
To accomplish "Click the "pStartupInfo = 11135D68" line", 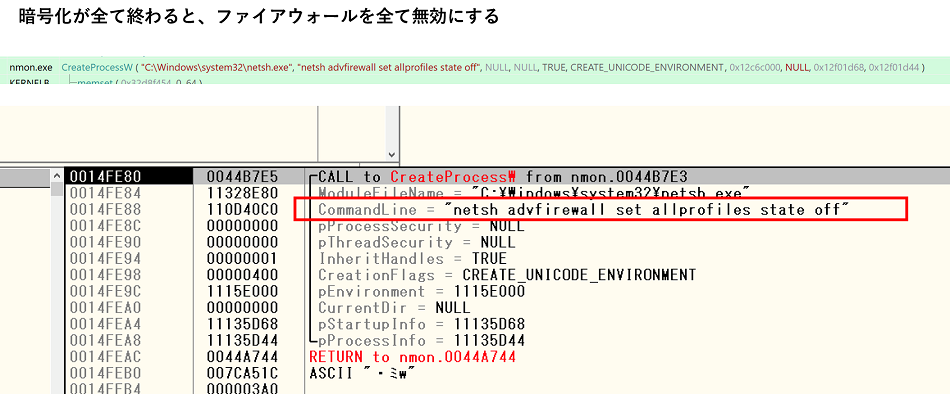I will (421, 324).
